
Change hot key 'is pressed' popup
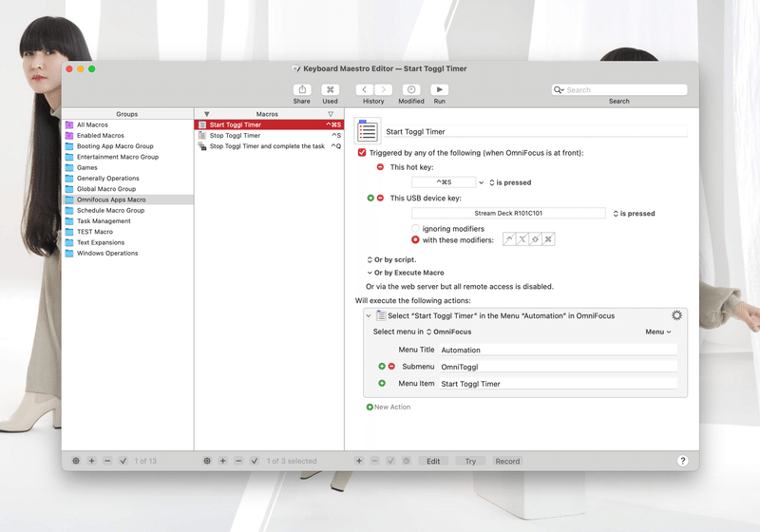(x=510, y=182)
